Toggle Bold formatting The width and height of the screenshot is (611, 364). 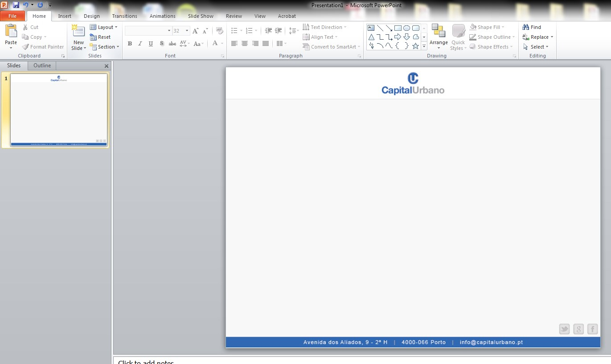[x=130, y=44]
